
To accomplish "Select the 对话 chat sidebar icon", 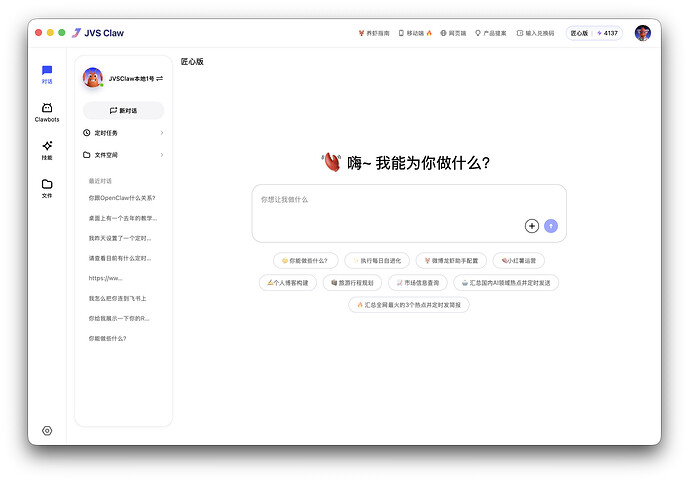I will coord(47,74).
